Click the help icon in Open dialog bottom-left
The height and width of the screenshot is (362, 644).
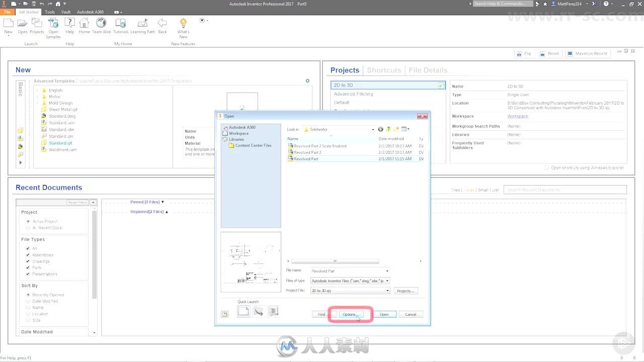[x=224, y=314]
